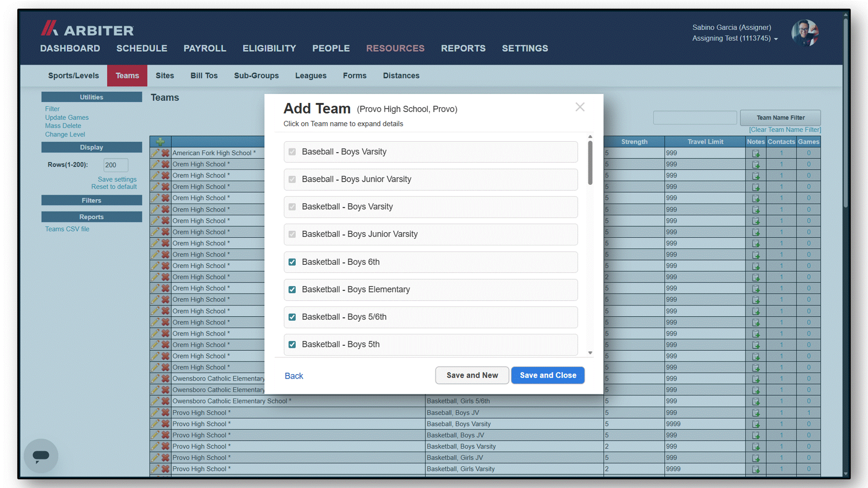This screenshot has height=488, width=868.
Task: Expand Basketball - Boys Elementary details
Action: (356, 290)
